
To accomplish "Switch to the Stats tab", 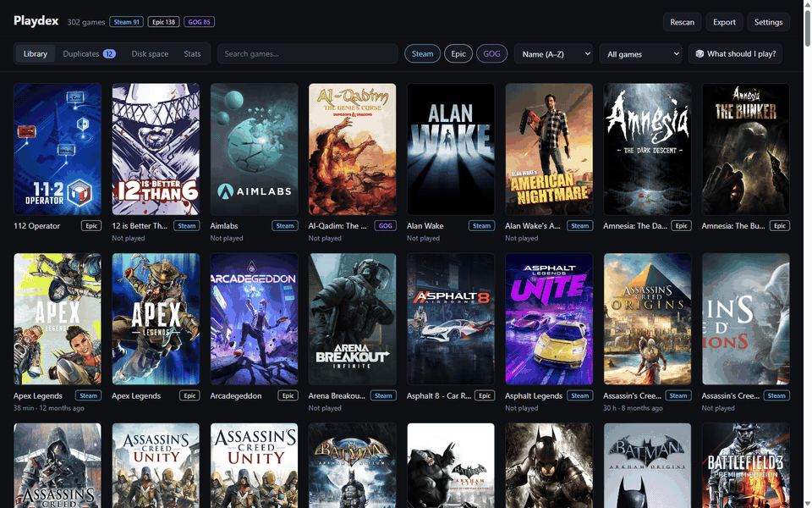I will [x=192, y=54].
